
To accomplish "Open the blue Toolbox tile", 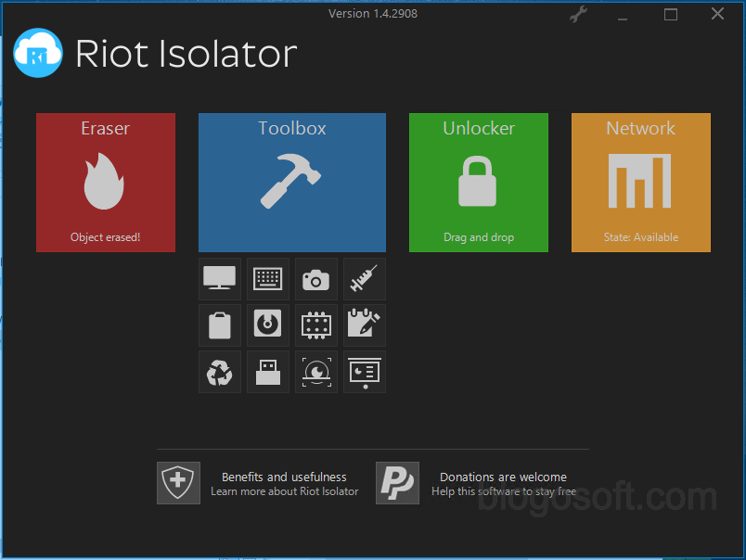I will pyautogui.click(x=292, y=183).
